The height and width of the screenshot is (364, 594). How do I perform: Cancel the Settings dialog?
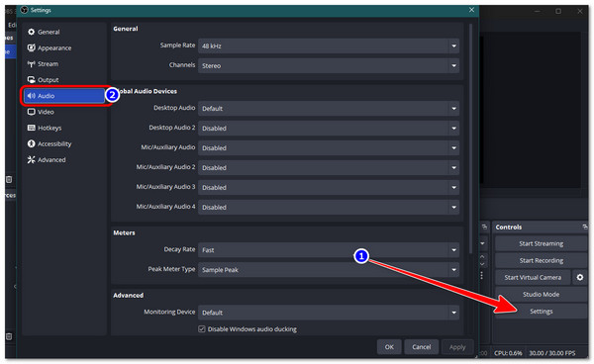[x=422, y=347]
